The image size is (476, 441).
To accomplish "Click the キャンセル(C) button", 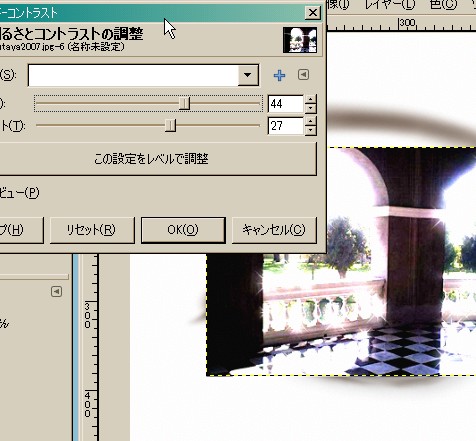I will point(274,230).
